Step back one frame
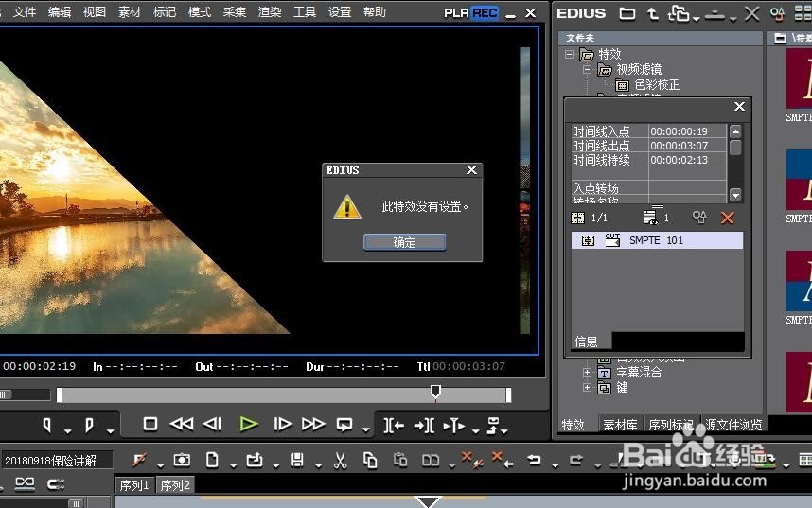812x508 pixels. tap(212, 424)
